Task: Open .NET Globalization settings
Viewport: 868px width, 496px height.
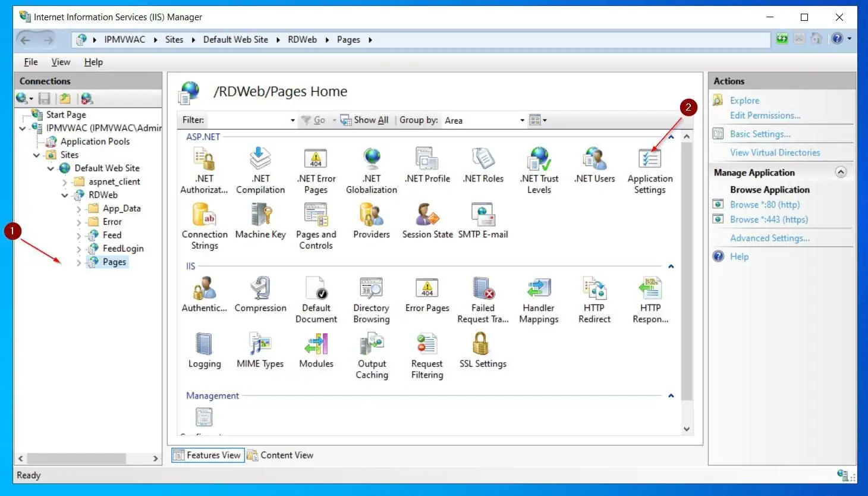Action: (x=372, y=171)
